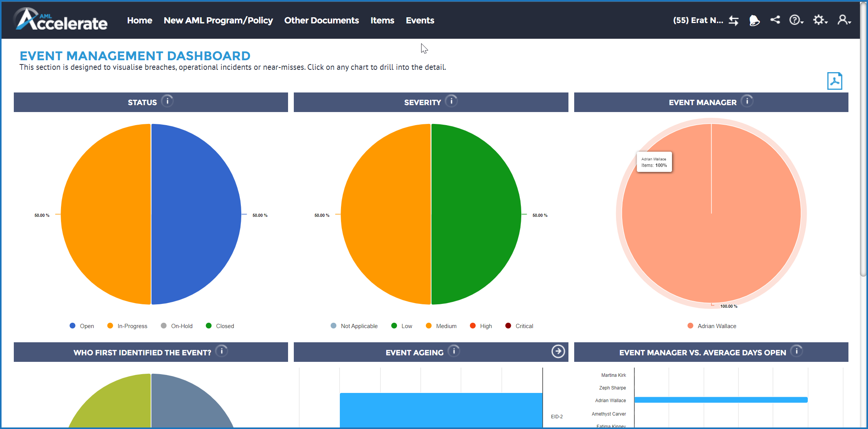
Task: Toggle the Medium severity legend item
Action: 441,326
